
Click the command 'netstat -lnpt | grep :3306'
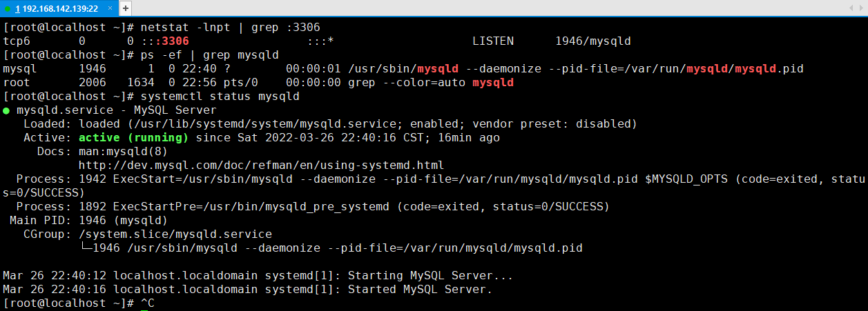pos(230,28)
